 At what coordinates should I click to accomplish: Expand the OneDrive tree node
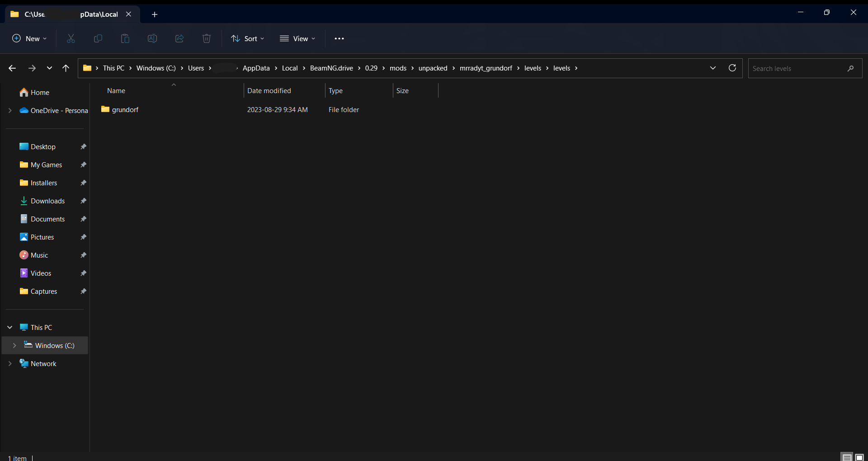pyautogui.click(x=10, y=110)
